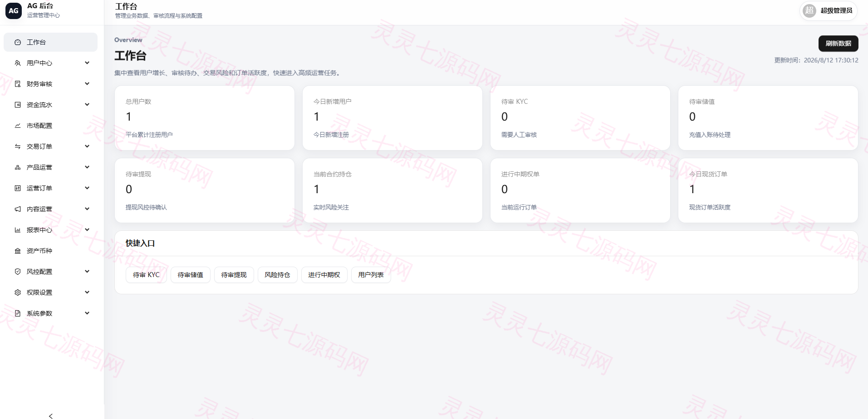
Task: Expand the 风控配置 chevron
Action: (87, 272)
